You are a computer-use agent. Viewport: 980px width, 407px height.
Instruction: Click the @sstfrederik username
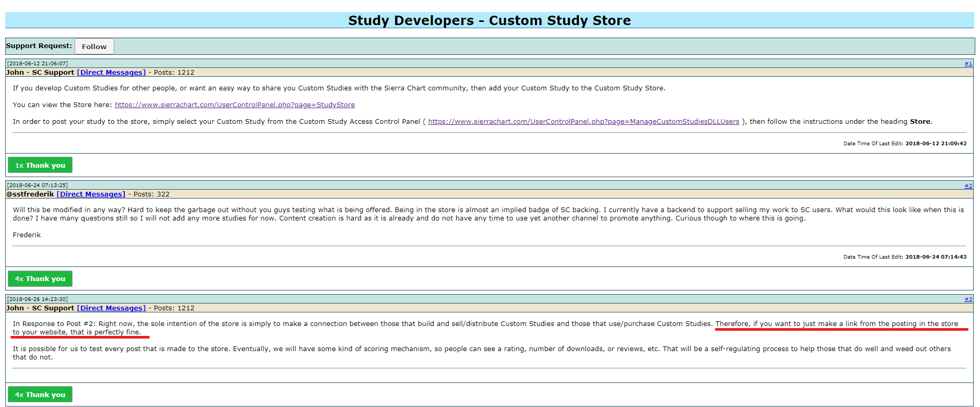pyautogui.click(x=30, y=194)
